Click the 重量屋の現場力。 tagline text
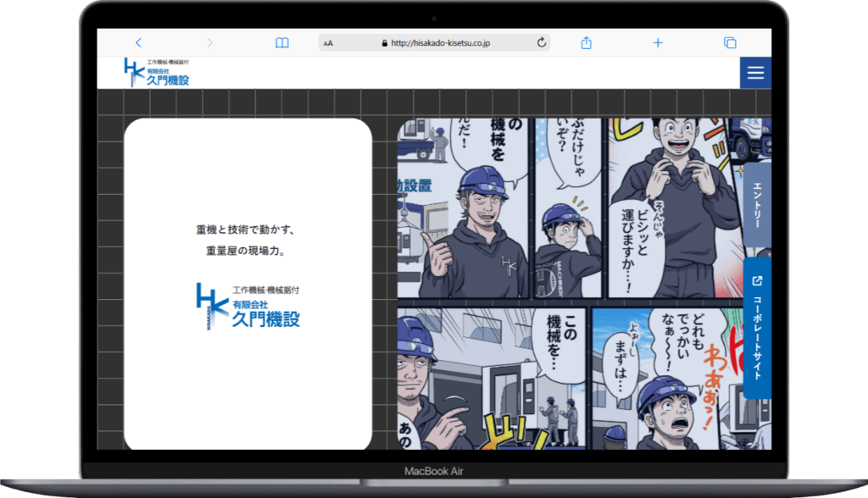Image resolution: width=868 pixels, height=498 pixels. coord(245,251)
